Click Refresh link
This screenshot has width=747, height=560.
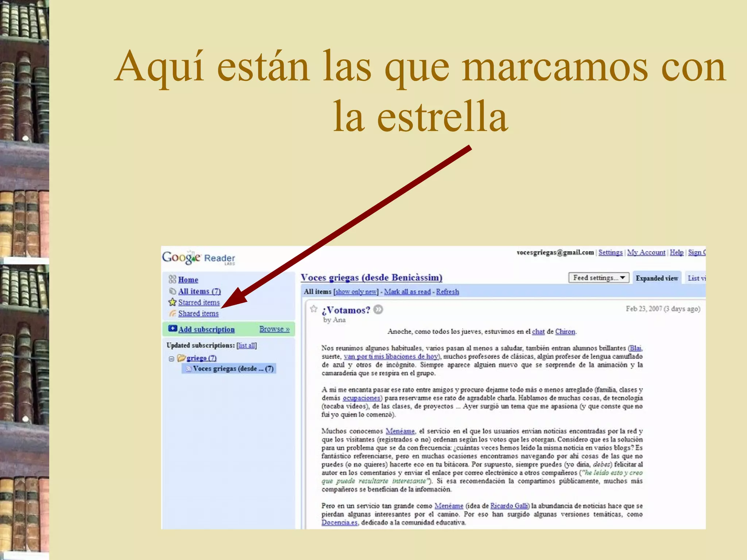click(x=448, y=292)
